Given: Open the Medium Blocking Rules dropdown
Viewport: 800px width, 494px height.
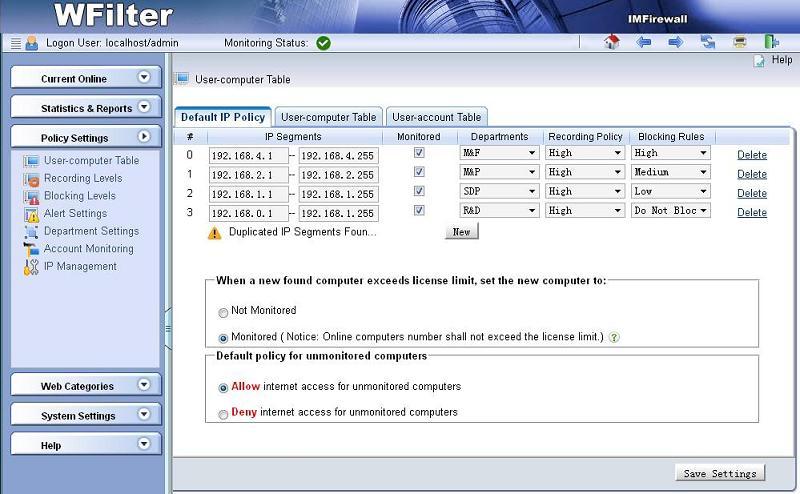Looking at the screenshot, I should point(670,172).
